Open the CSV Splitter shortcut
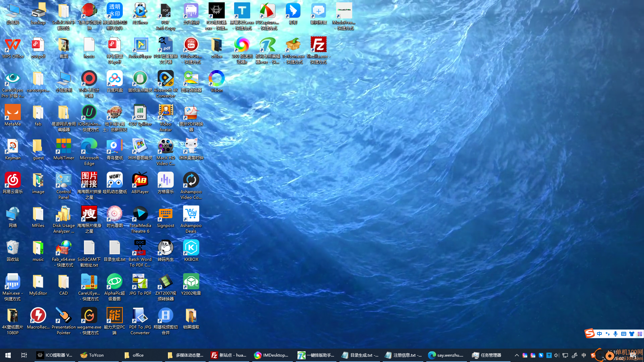644x362 pixels. click(x=140, y=116)
